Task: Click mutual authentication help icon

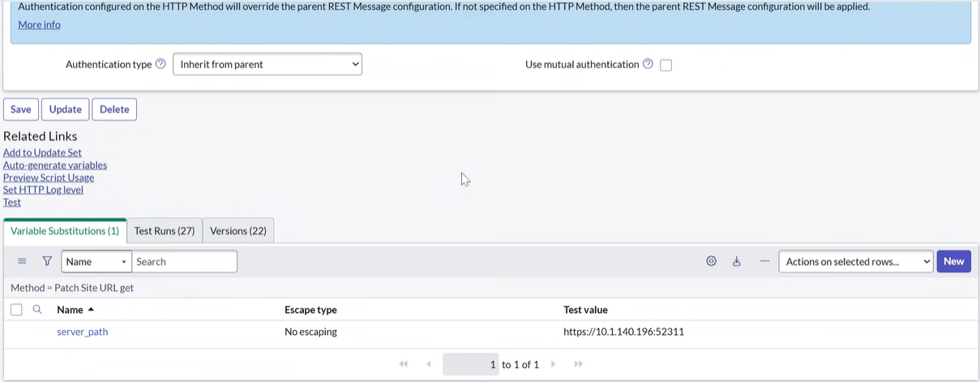Action: [648, 64]
